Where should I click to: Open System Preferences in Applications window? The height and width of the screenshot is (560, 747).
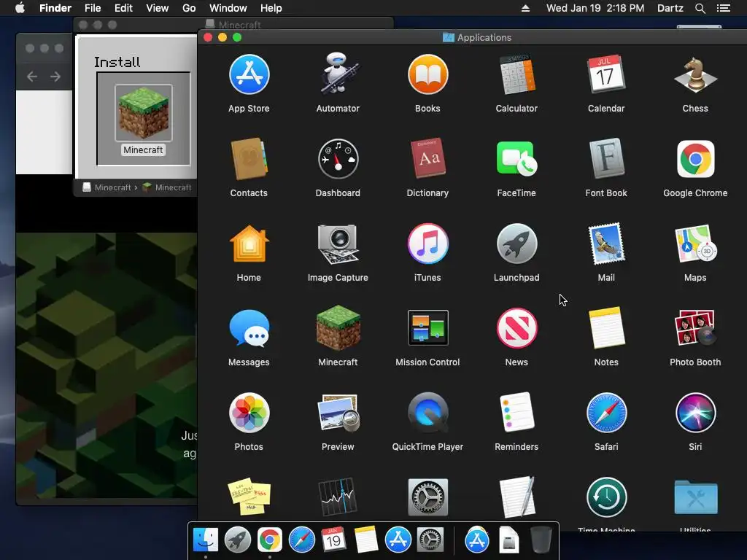tap(427, 497)
